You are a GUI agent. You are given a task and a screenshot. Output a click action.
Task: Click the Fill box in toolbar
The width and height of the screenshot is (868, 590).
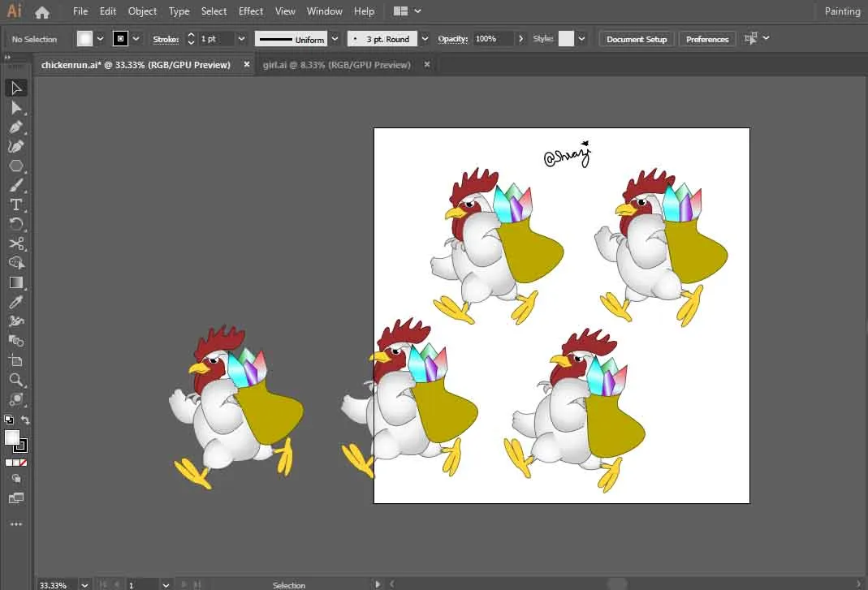pyautogui.click(x=11, y=437)
